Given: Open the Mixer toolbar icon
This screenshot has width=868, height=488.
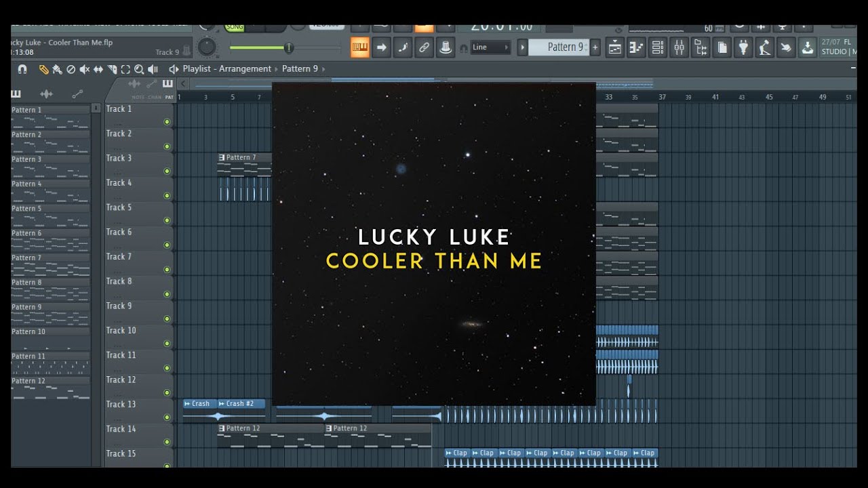Looking at the screenshot, I should tap(679, 47).
